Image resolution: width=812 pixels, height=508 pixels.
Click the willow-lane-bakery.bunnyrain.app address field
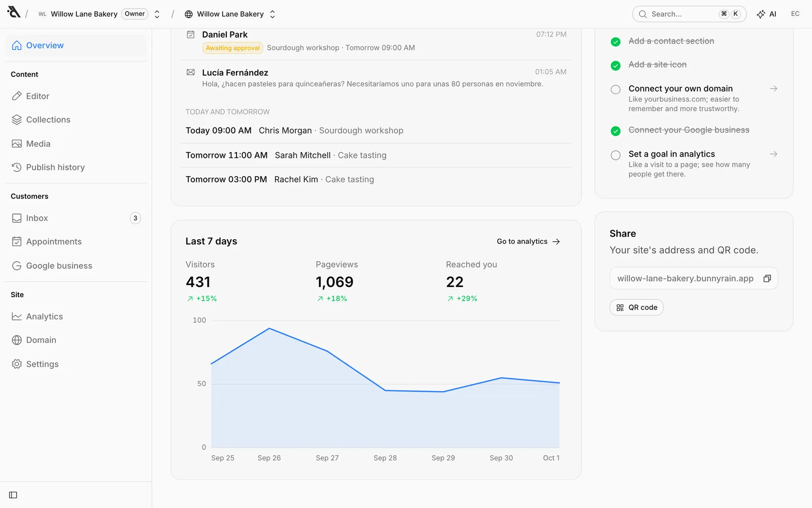(x=694, y=278)
